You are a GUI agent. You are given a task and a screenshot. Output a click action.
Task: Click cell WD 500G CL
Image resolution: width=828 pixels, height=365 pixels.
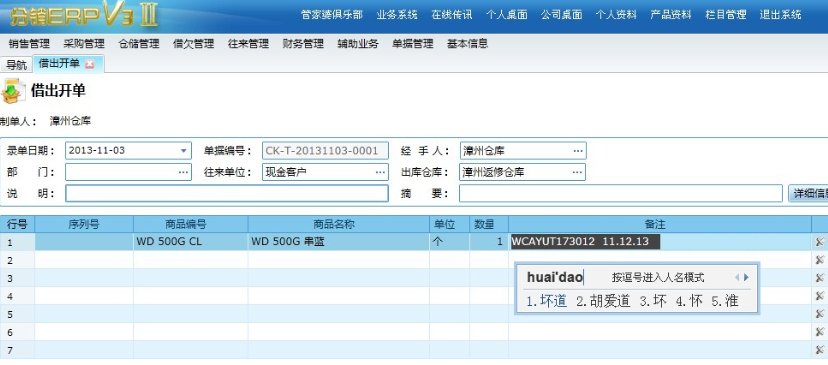[x=191, y=242]
